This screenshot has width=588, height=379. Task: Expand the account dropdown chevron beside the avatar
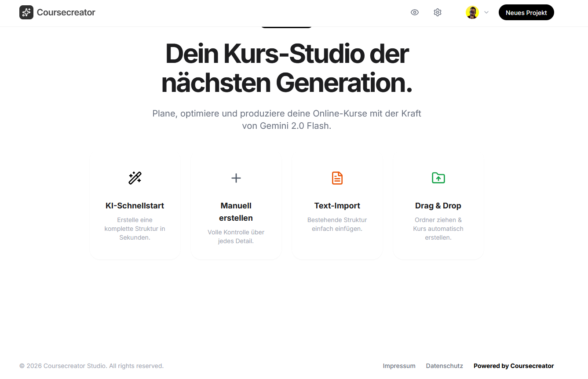tap(486, 13)
